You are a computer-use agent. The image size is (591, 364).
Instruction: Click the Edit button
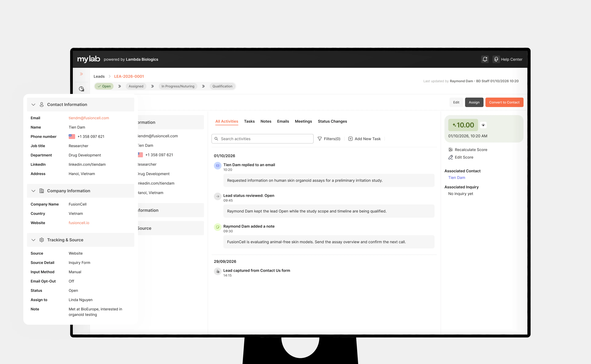click(x=456, y=102)
